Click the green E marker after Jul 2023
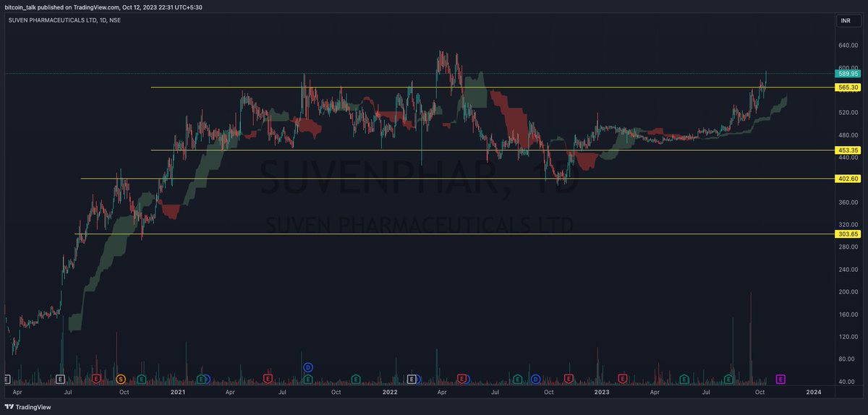The width and height of the screenshot is (868, 415). tap(728, 379)
